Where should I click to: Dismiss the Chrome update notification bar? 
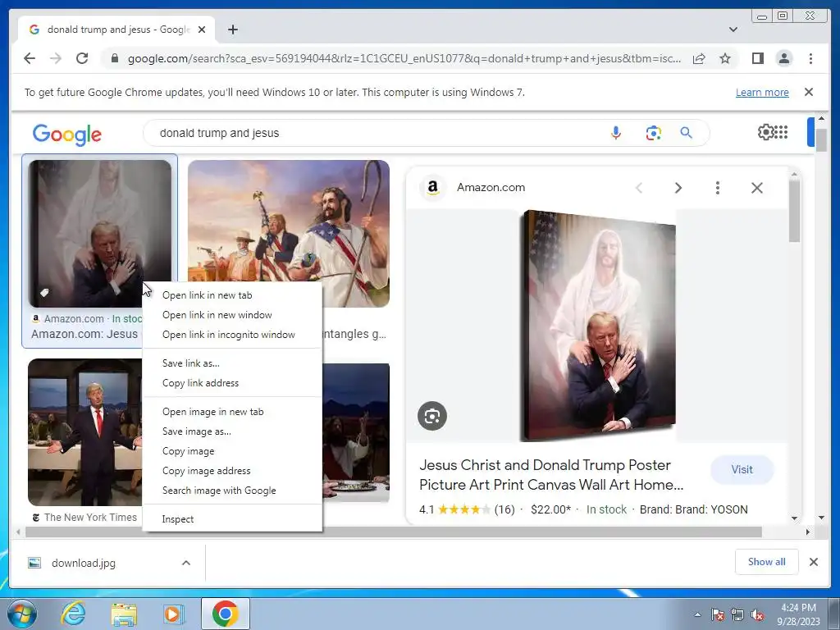[809, 92]
